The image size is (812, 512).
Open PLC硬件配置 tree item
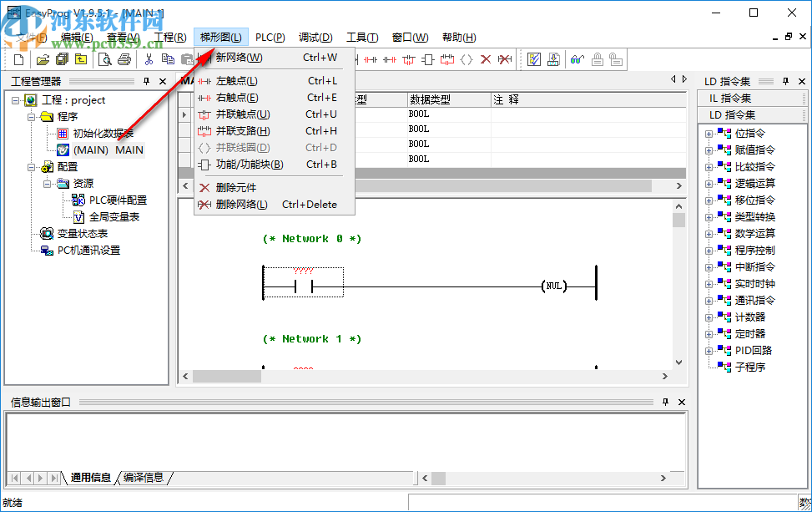tap(118, 200)
